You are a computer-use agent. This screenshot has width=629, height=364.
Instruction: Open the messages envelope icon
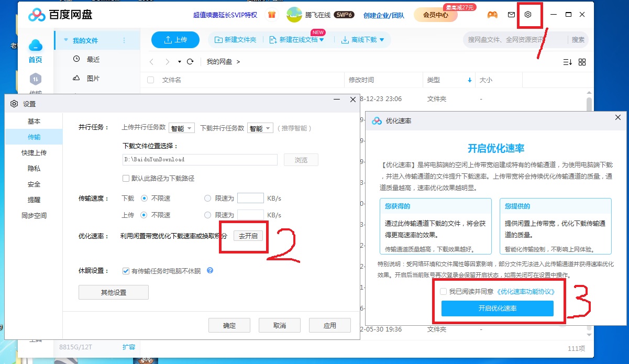pos(511,15)
